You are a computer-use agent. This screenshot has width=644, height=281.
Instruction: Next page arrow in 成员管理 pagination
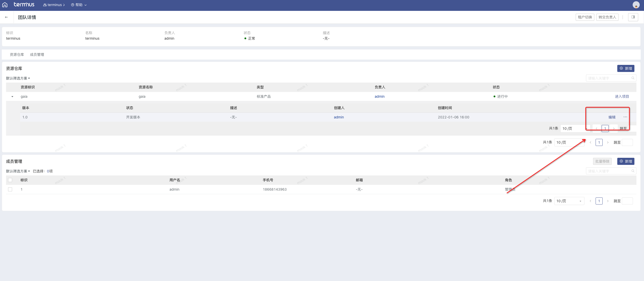pos(608,201)
